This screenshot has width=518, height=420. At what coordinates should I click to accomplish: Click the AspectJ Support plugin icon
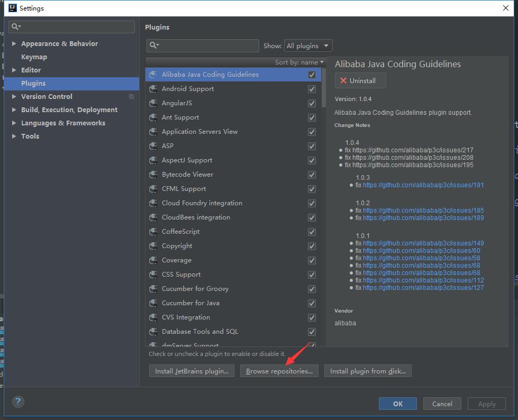[x=153, y=160]
